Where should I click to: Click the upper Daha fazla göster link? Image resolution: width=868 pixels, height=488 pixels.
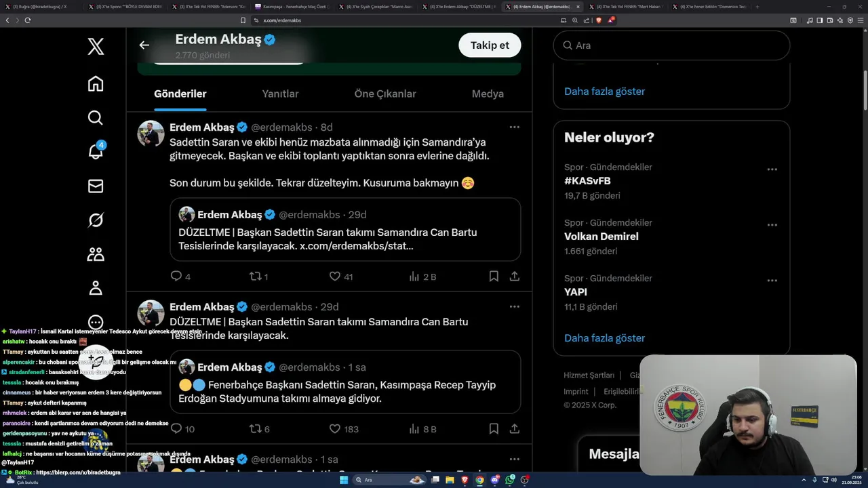coord(604,91)
